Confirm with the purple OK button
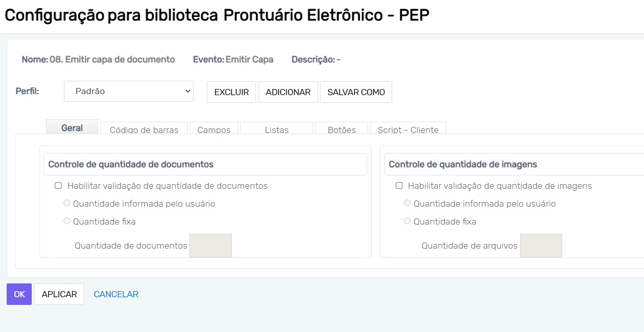Screen dimensions: 644x332 tap(19, 294)
